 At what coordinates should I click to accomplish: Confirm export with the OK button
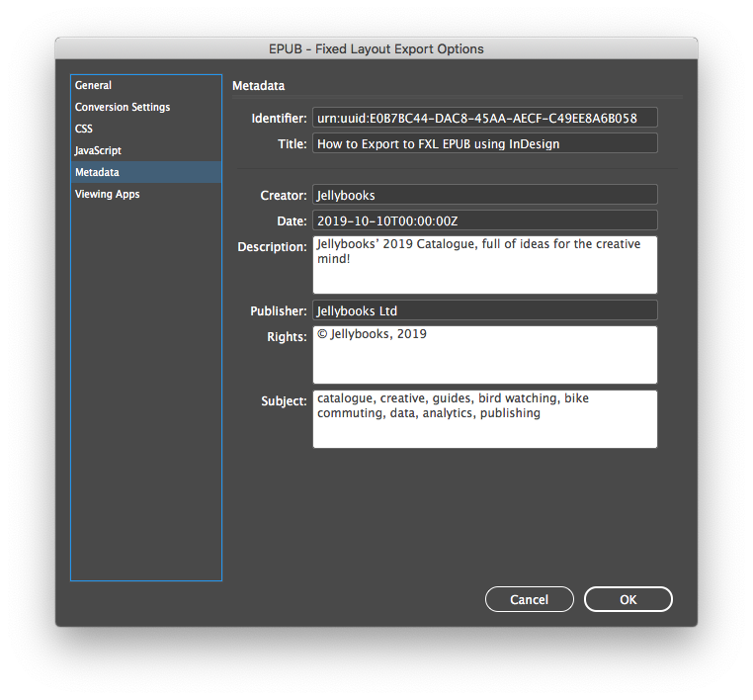click(627, 599)
